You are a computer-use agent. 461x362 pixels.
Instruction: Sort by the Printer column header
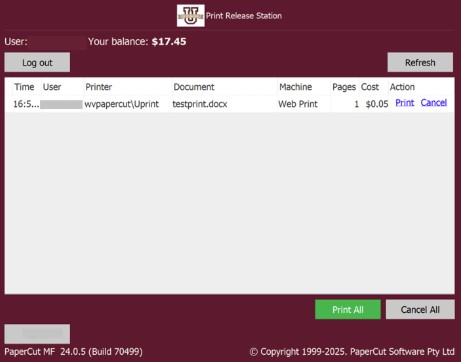tap(99, 87)
